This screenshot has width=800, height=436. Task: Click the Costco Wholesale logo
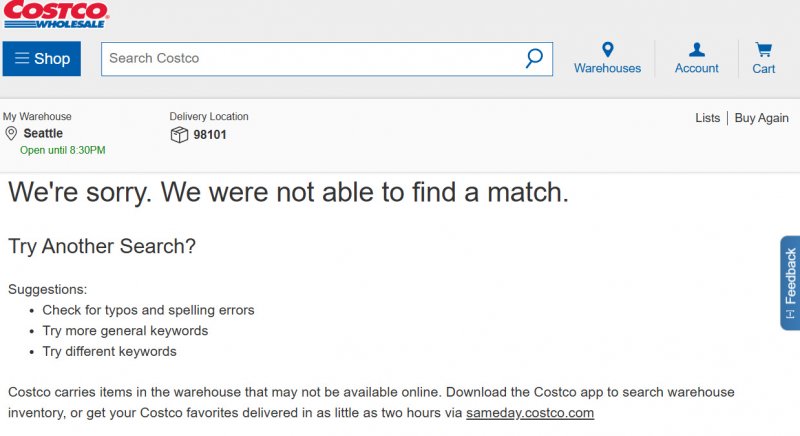click(x=56, y=14)
